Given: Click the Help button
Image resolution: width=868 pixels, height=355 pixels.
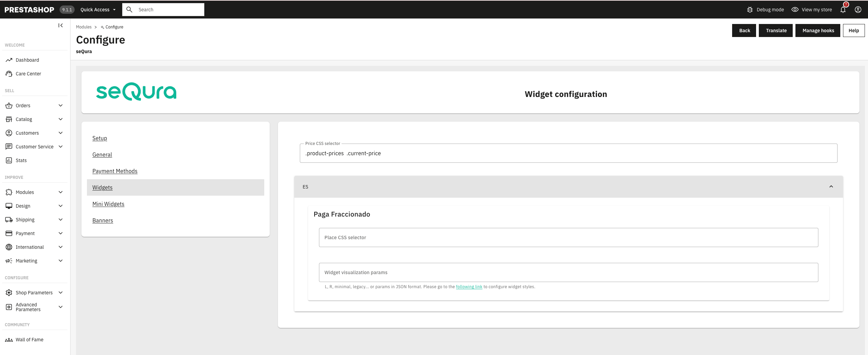Looking at the screenshot, I should point(854,30).
